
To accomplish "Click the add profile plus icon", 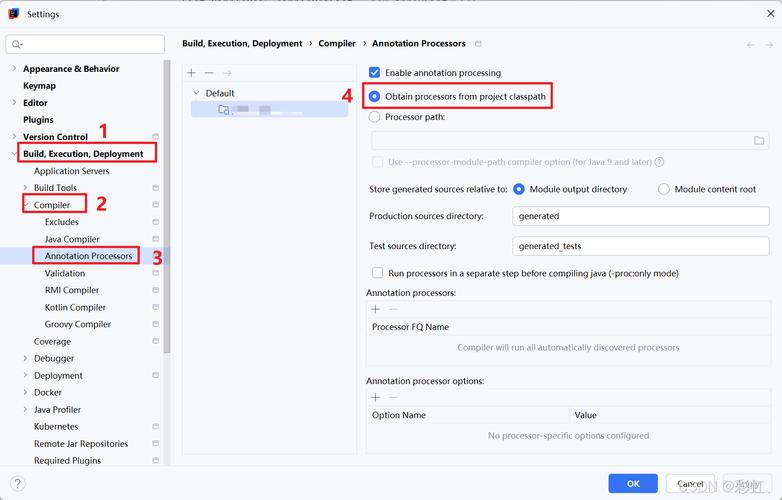I will (x=192, y=73).
